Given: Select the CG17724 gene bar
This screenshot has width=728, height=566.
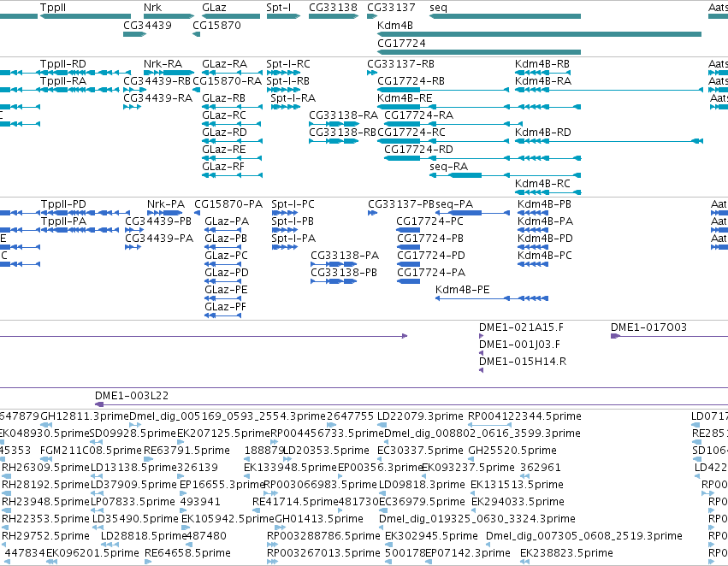Looking at the screenshot, I should [x=479, y=51].
